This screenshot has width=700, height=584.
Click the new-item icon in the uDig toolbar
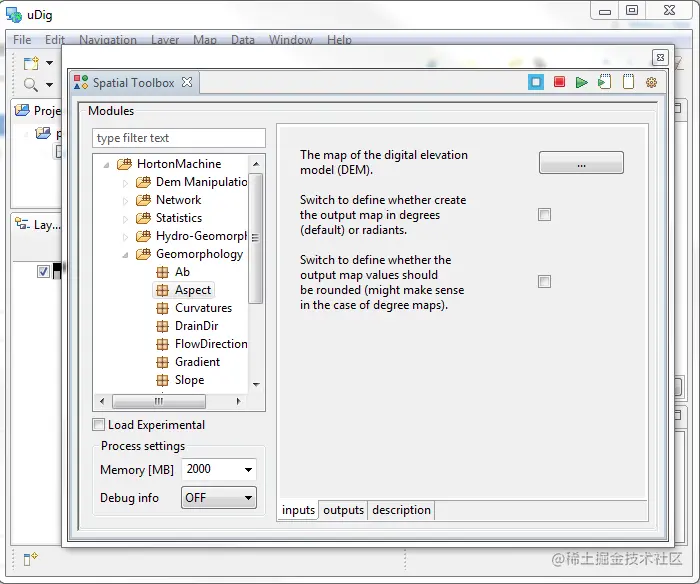[x=31, y=63]
